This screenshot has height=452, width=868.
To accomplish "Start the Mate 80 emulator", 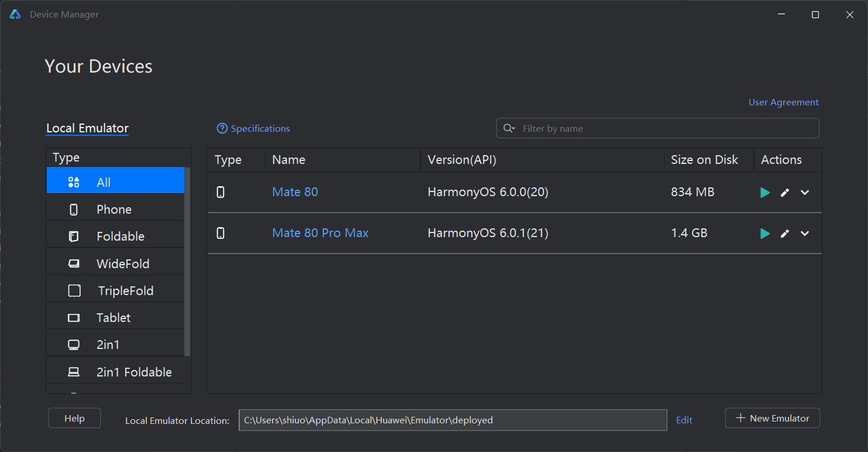I will click(764, 193).
